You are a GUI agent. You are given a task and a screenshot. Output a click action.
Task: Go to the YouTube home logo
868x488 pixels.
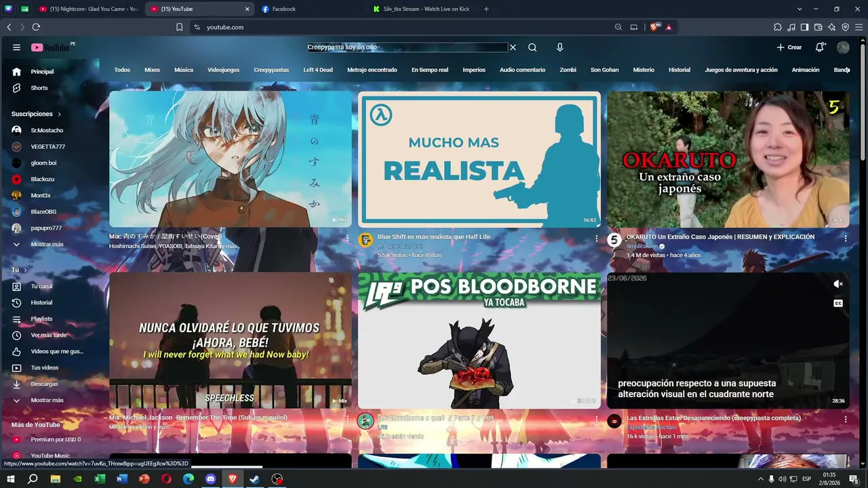point(50,47)
